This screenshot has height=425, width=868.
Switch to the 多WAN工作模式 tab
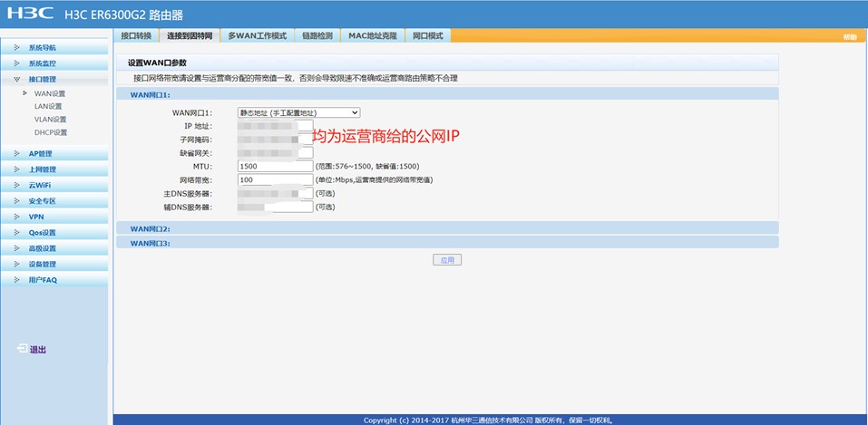click(x=258, y=35)
